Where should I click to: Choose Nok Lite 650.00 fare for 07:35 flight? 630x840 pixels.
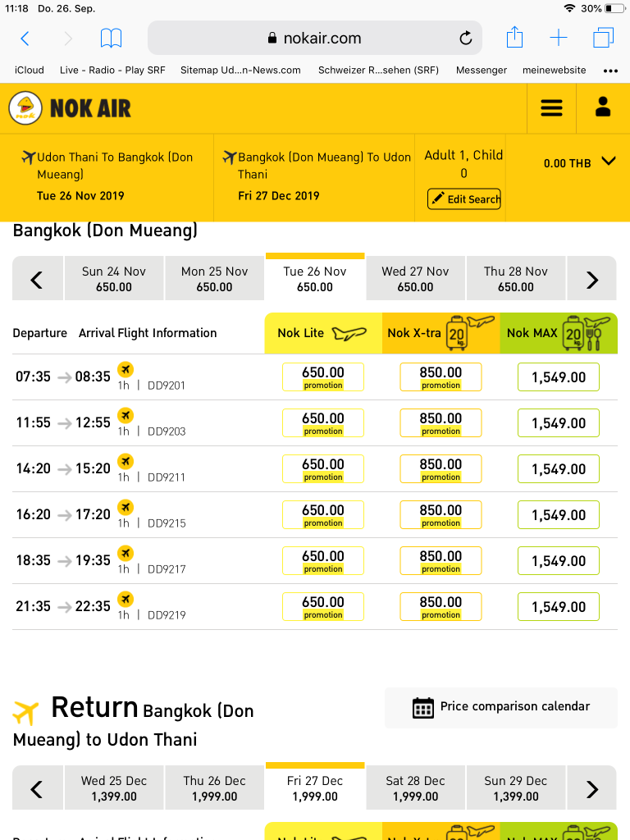[x=323, y=377]
